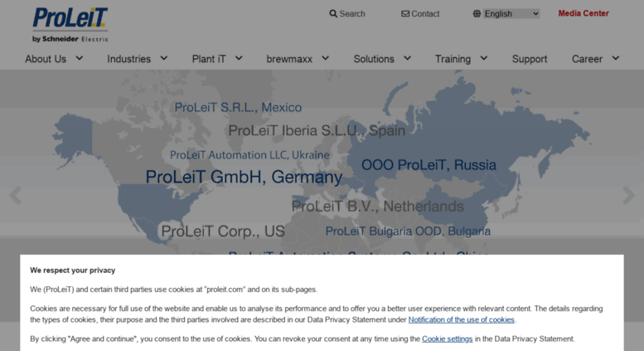Click the Contact link
The image size is (644, 351).
pyautogui.click(x=425, y=13)
